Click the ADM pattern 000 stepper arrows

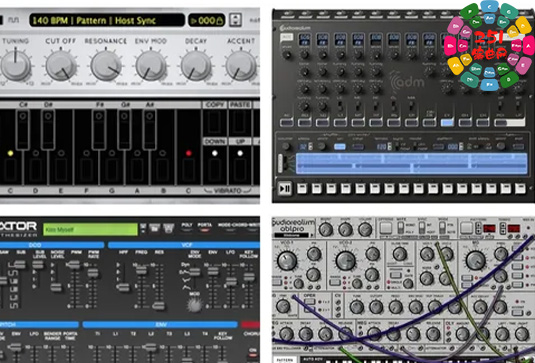point(461,147)
